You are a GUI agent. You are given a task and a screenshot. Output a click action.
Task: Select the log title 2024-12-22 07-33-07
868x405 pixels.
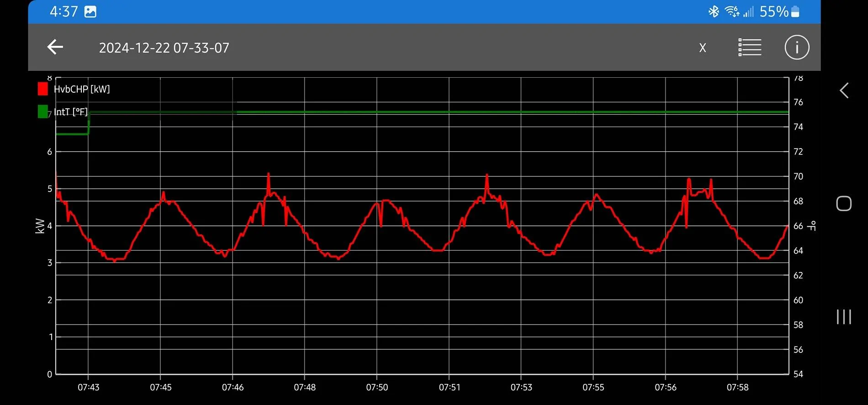[x=164, y=48]
